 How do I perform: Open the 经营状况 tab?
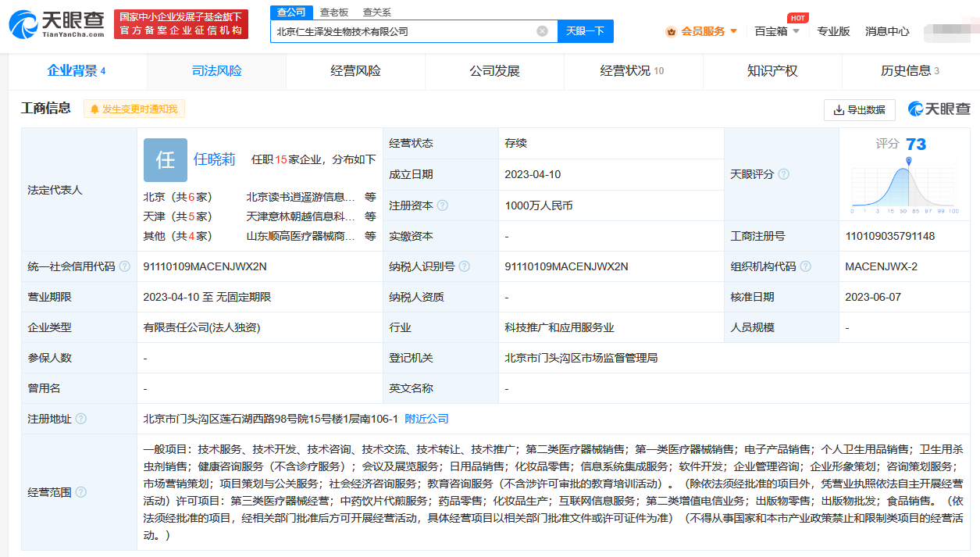pos(633,71)
